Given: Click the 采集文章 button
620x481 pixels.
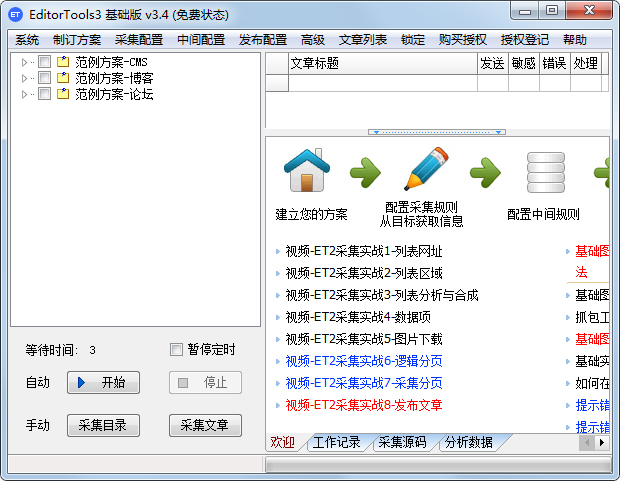Looking at the screenshot, I should click(x=205, y=426).
